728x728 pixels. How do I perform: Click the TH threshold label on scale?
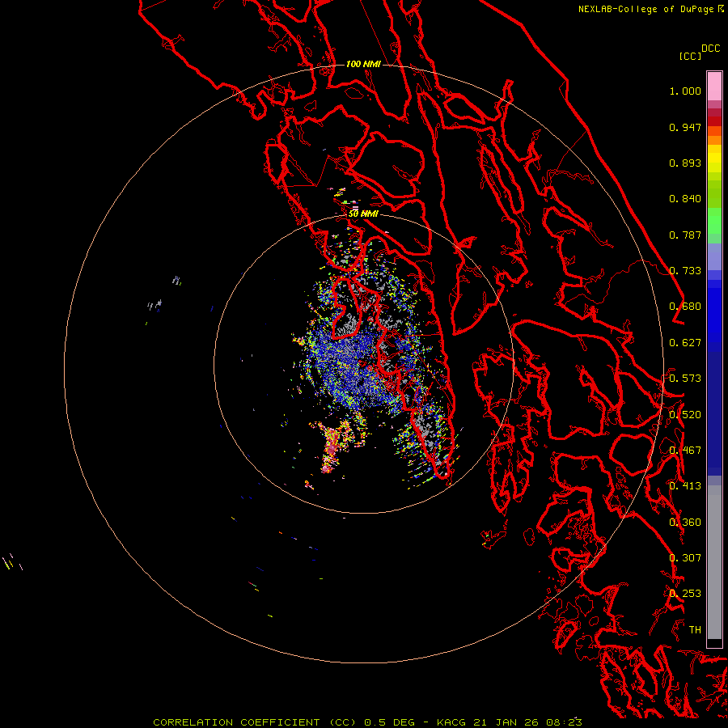(695, 630)
